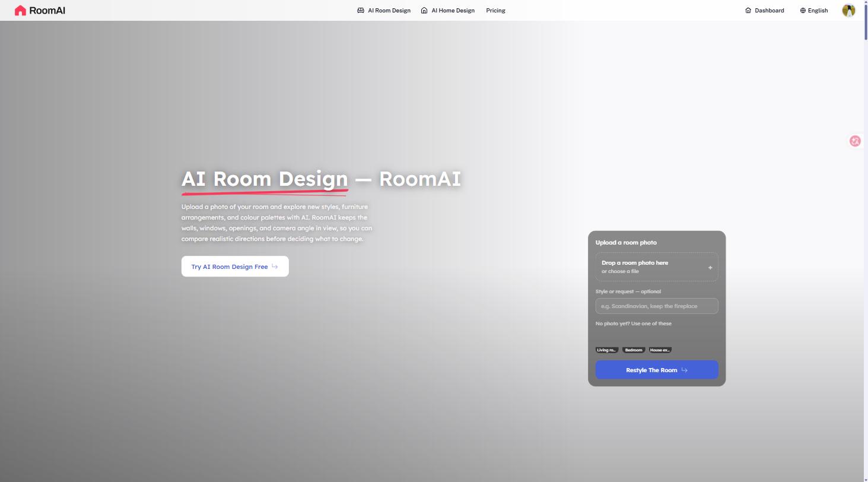Image resolution: width=868 pixels, height=482 pixels.
Task: Click the 'Style or request — optional' label
Action: pos(628,291)
